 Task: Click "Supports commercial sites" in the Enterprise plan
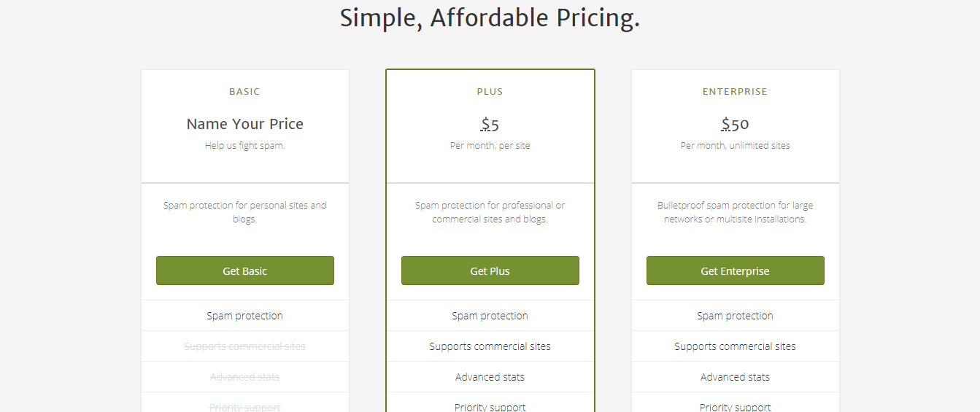click(x=735, y=346)
